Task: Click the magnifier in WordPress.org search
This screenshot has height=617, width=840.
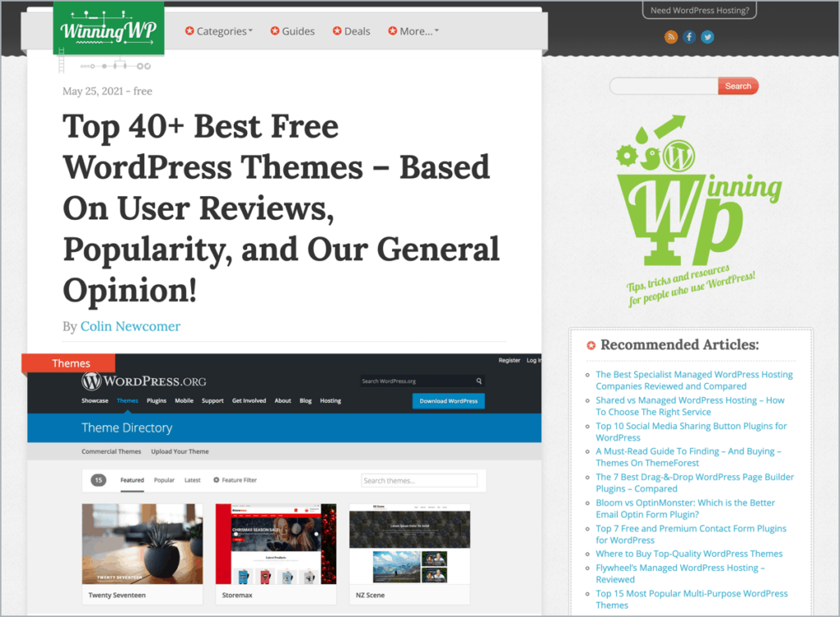Action: (478, 382)
